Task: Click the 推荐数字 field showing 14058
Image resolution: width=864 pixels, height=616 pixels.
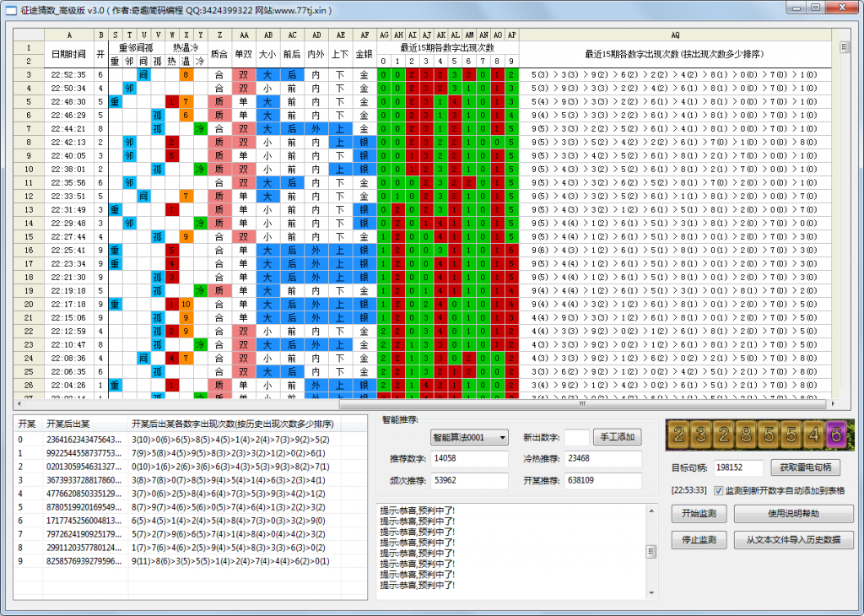Action: 469,458
